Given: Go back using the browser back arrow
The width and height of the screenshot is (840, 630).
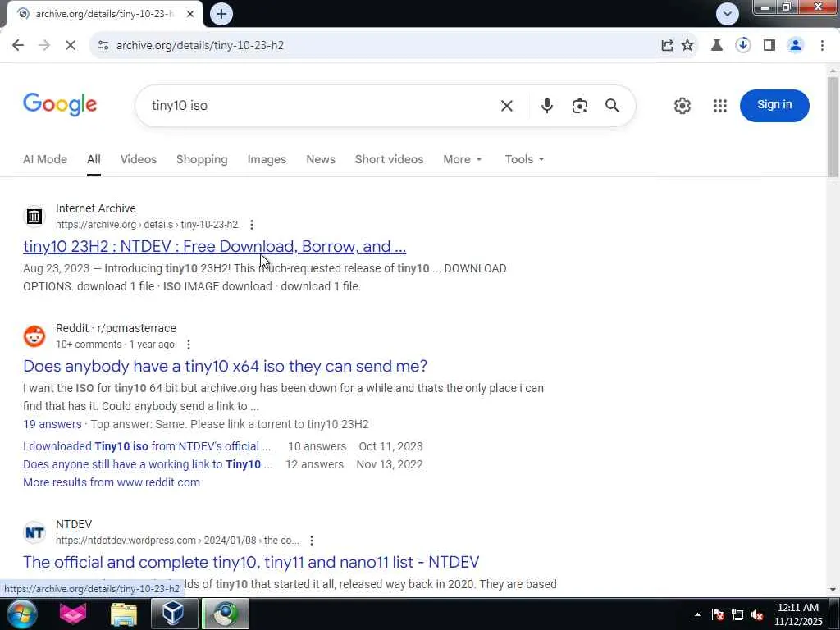Looking at the screenshot, I should (18, 46).
